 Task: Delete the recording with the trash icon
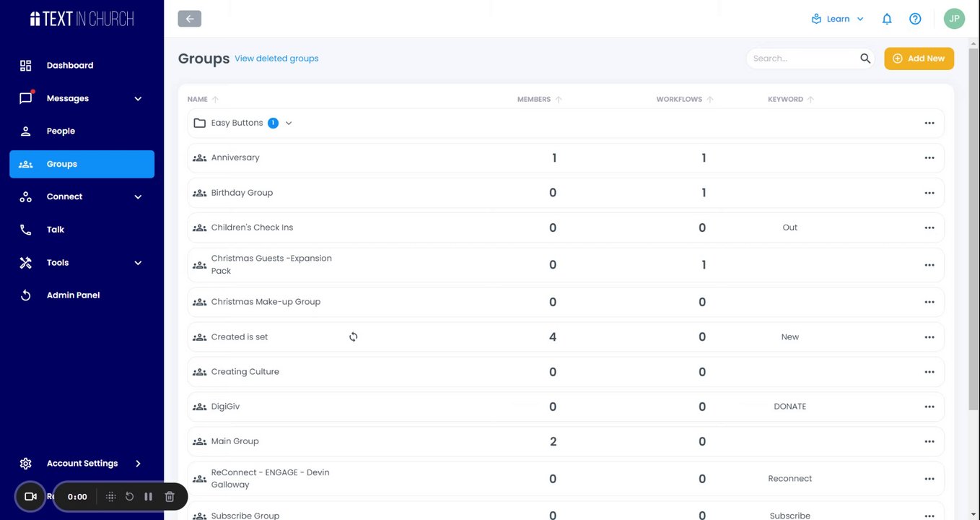click(x=170, y=497)
